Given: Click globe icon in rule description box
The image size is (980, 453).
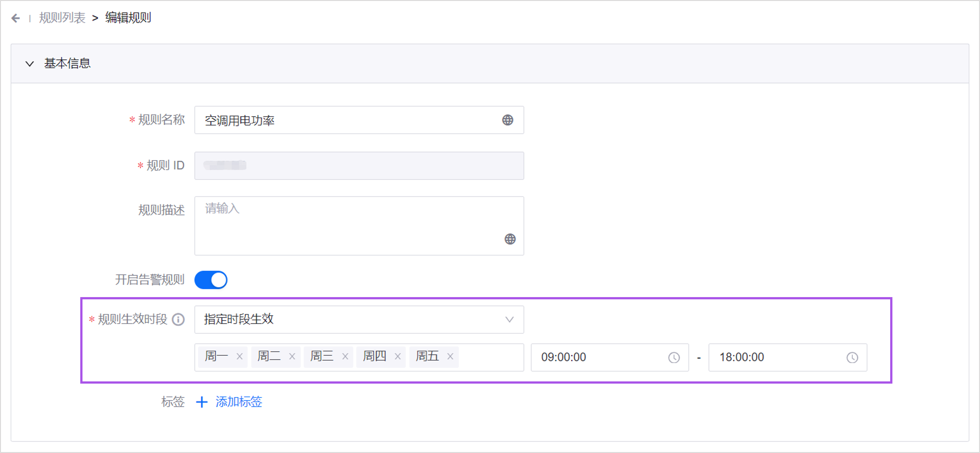Looking at the screenshot, I should pyautogui.click(x=510, y=239).
